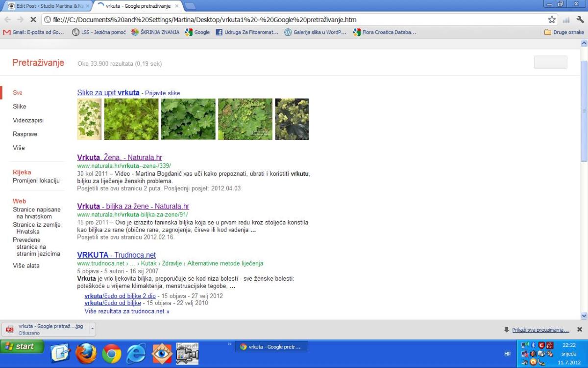Open Chrome's wrench settings menu
The image size is (588, 368).
click(580, 20)
